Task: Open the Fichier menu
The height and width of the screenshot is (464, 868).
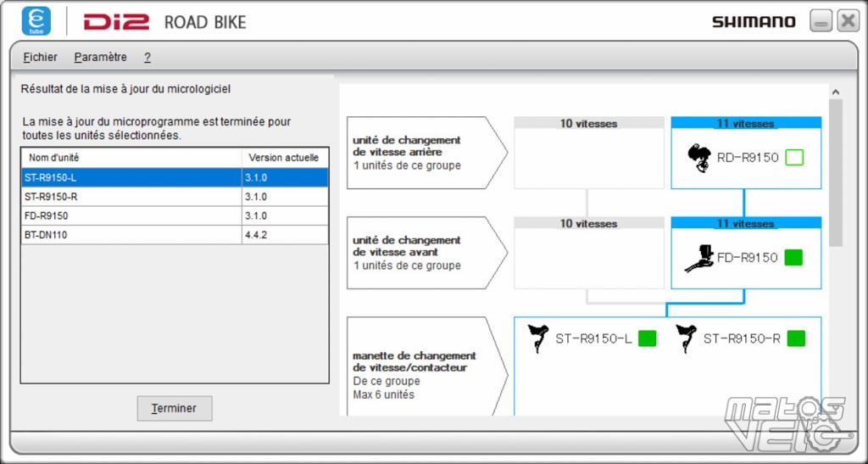Action: 40,57
